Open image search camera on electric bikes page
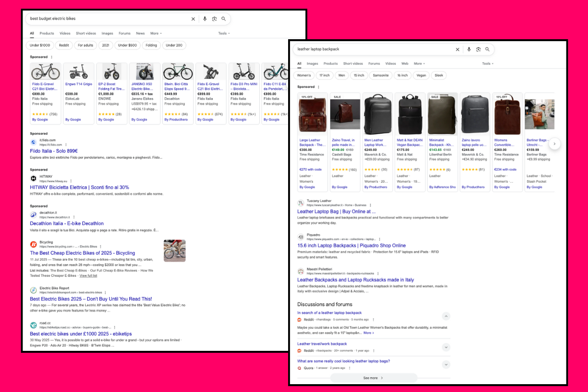This screenshot has width=588, height=392. click(214, 19)
